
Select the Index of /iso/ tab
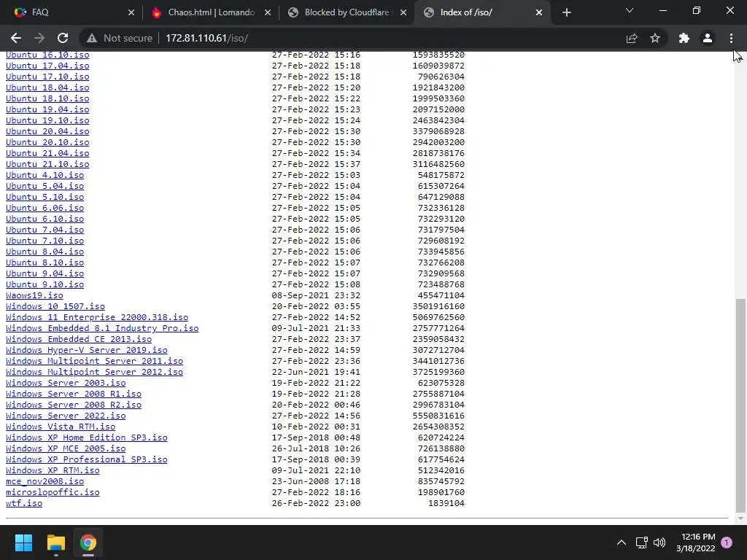(482, 12)
